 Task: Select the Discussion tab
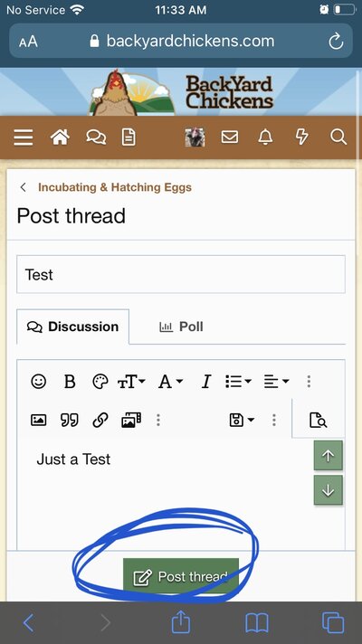click(72, 327)
